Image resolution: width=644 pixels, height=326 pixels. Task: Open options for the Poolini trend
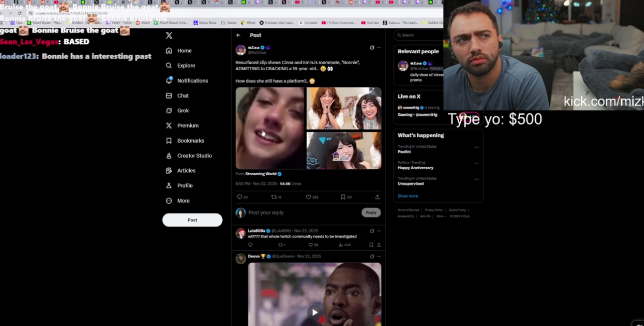pyautogui.click(x=477, y=147)
